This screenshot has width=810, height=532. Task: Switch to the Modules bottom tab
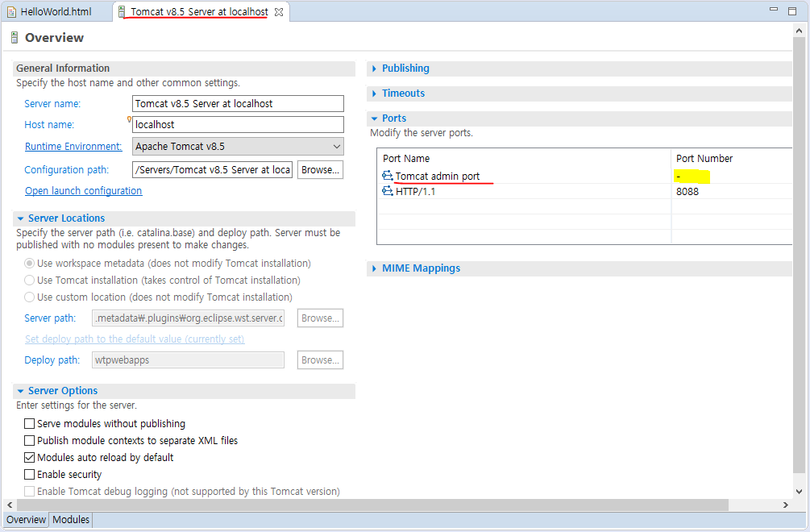tap(71, 520)
